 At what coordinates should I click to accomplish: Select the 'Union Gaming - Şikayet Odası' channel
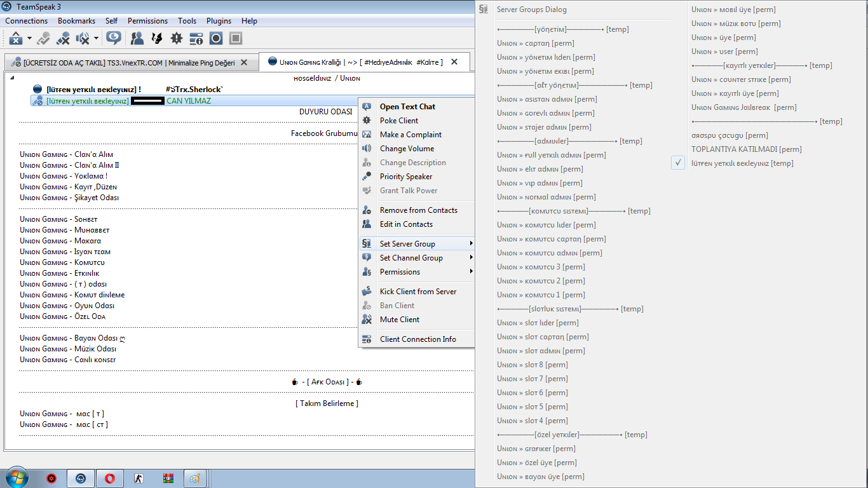pyautogui.click(x=69, y=198)
